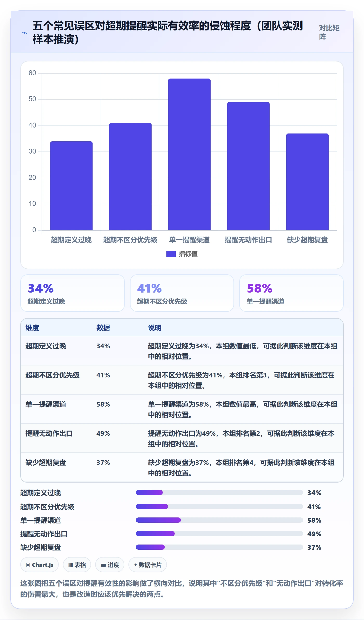Open the 41% 超期不区分优先级 data card
Screen dimensions: 364x620
point(182,293)
